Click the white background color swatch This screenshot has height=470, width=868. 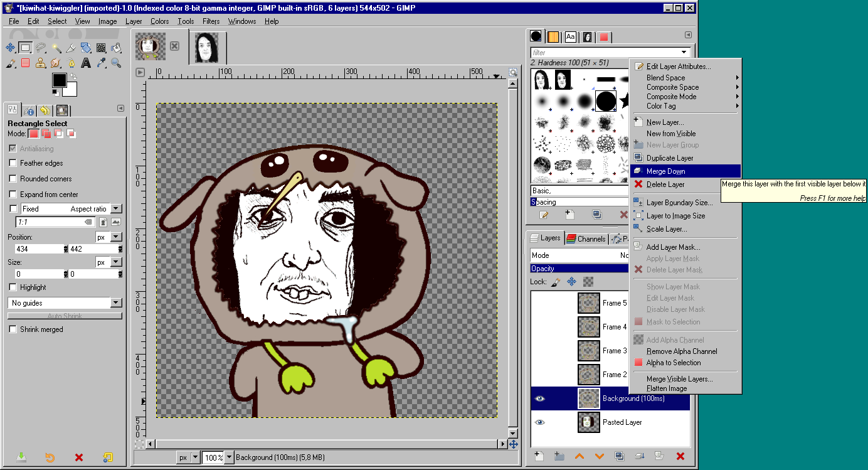(70, 90)
